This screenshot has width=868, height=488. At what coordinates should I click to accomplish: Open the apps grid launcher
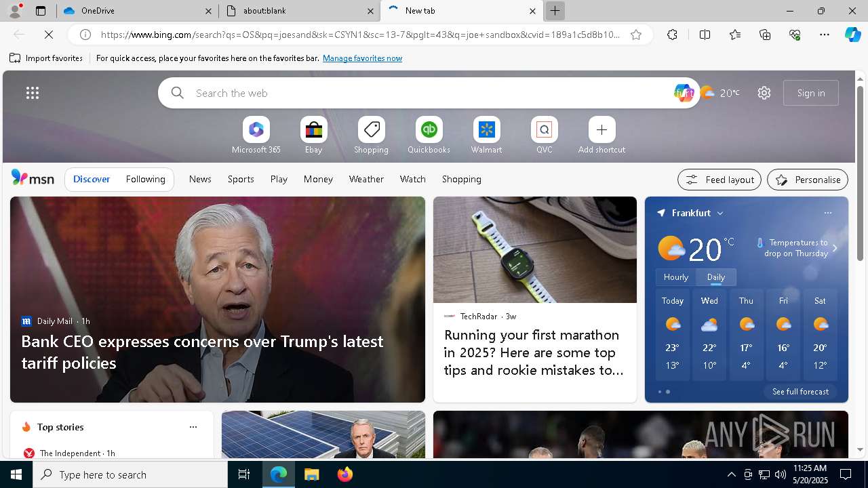pyautogui.click(x=33, y=93)
